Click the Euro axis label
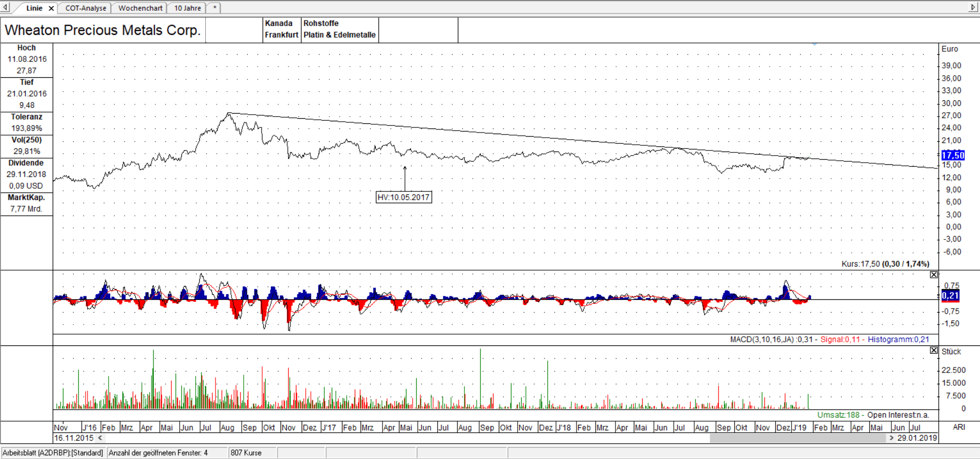The width and height of the screenshot is (980, 459). [x=950, y=49]
